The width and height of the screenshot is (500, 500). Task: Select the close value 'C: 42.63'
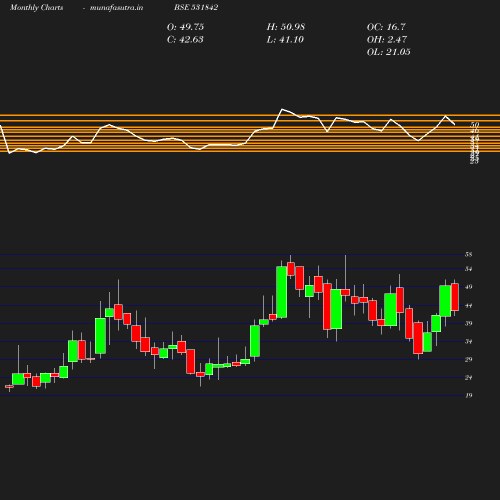(x=185, y=40)
